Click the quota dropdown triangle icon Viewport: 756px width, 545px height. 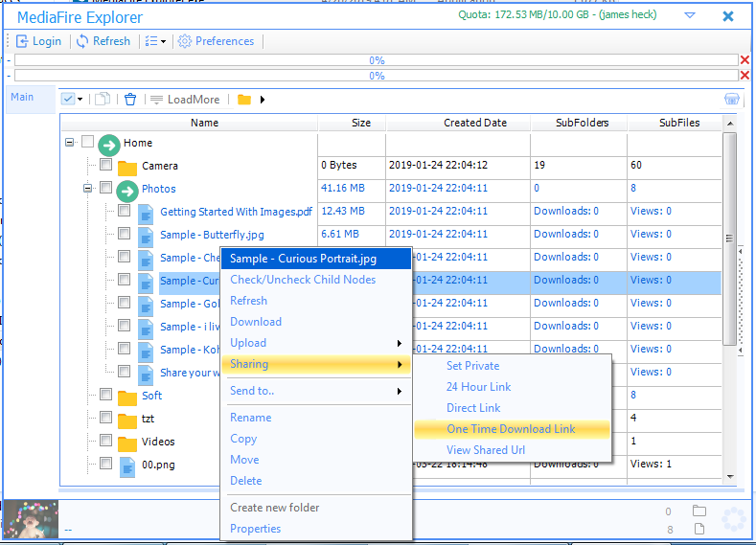pos(690,15)
